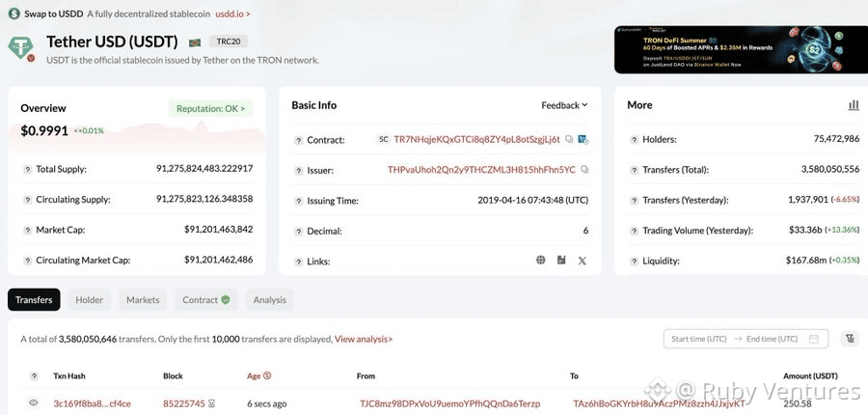
Task: Click the help icon next to Holders
Action: click(634, 140)
